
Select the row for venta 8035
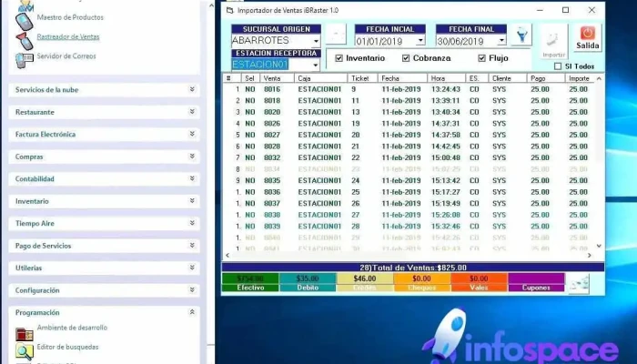pyautogui.click(x=409, y=181)
